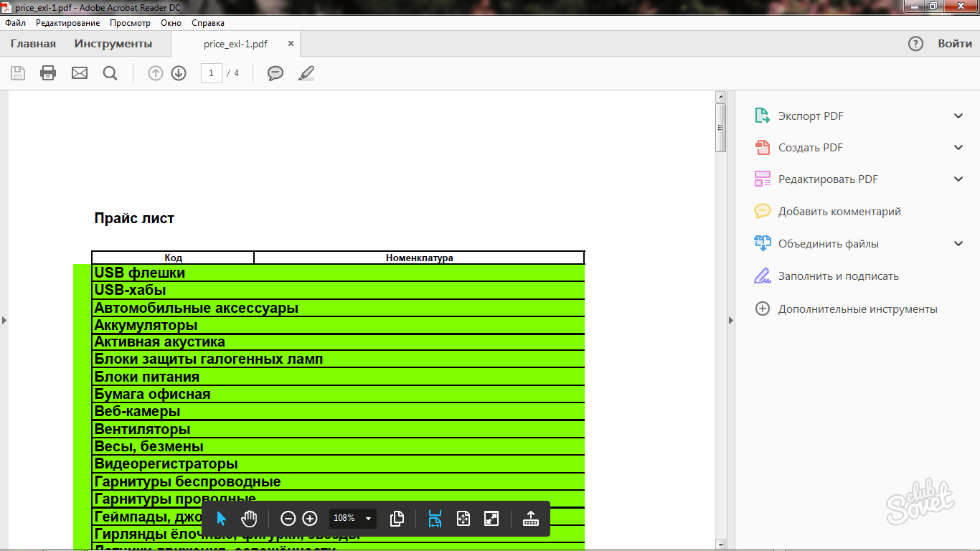The height and width of the screenshot is (551, 980).
Task: Go to next page arrow
Action: tap(179, 73)
